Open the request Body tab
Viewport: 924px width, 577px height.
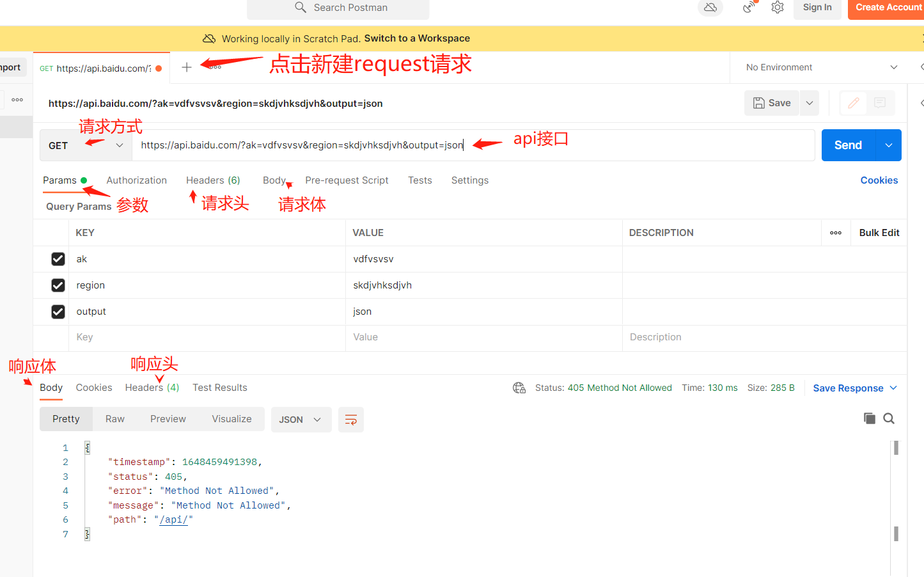[x=274, y=180]
